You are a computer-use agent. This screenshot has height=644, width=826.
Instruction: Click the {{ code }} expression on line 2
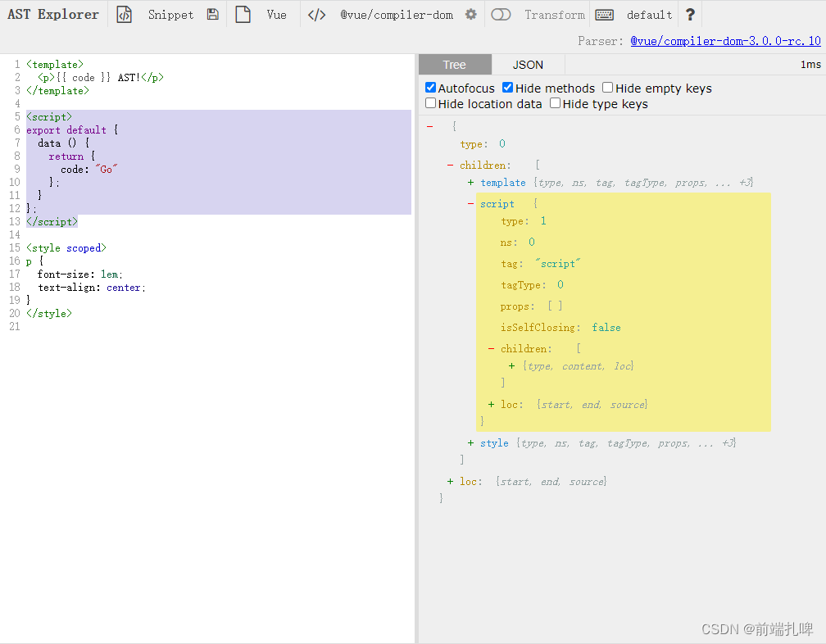point(84,77)
